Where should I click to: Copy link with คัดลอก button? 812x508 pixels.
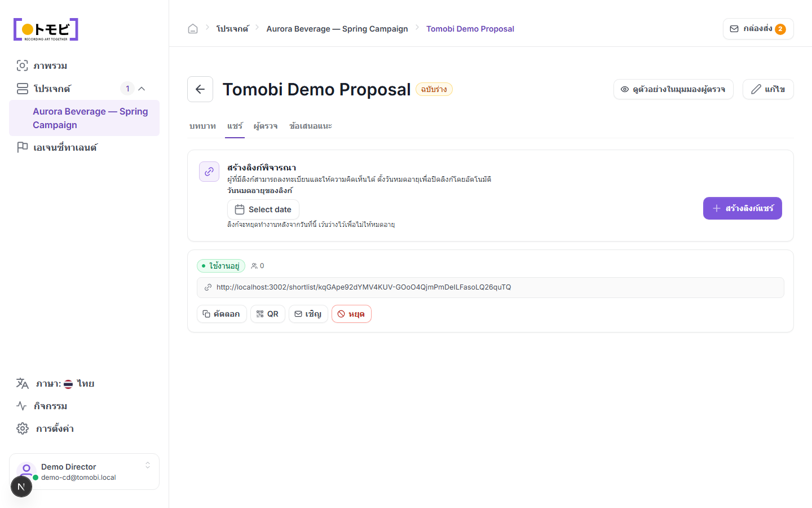point(222,314)
